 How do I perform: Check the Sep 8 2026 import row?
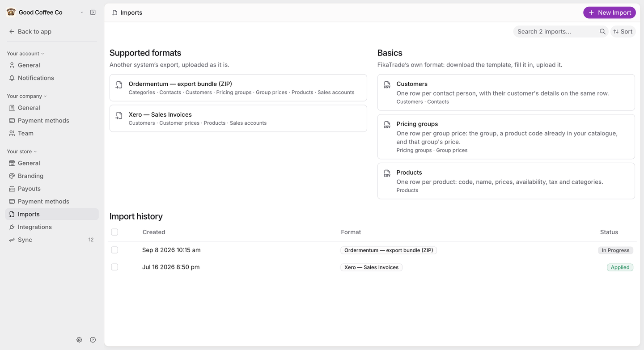click(x=114, y=250)
